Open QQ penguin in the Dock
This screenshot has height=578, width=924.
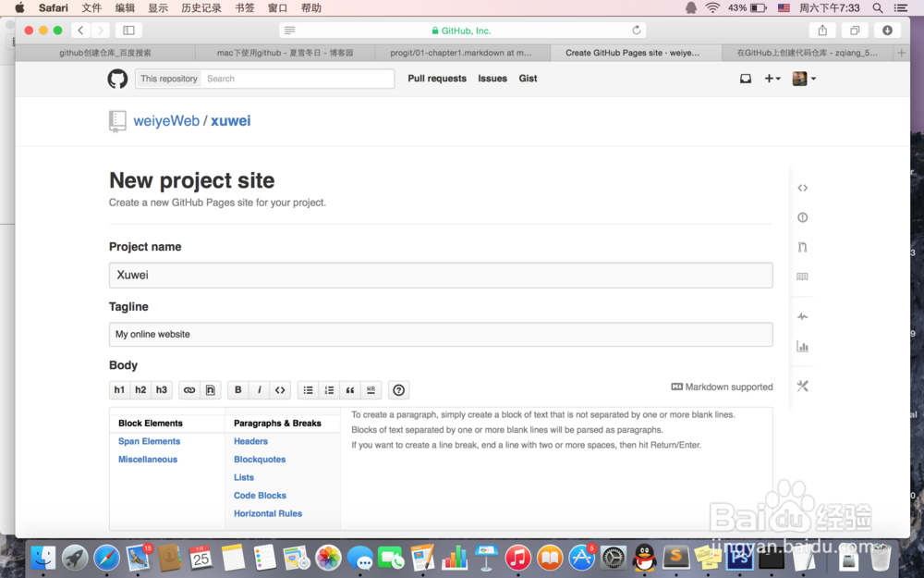pos(645,558)
